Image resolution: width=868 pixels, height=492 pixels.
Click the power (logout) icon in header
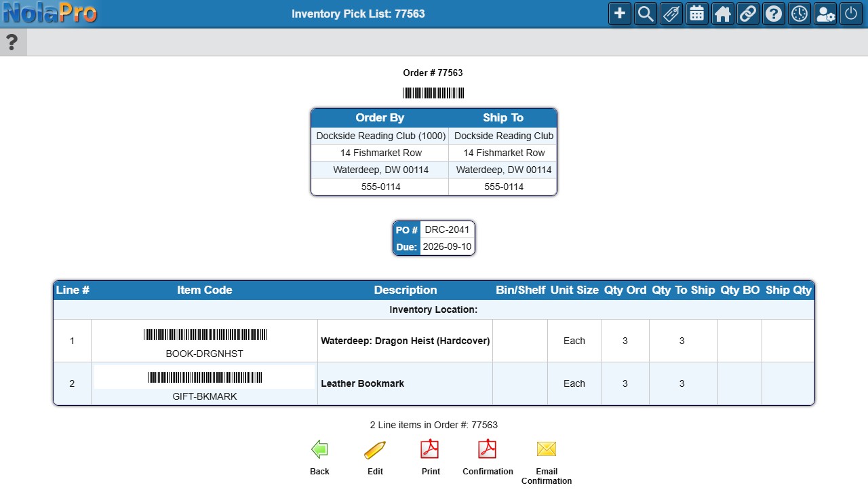click(851, 14)
